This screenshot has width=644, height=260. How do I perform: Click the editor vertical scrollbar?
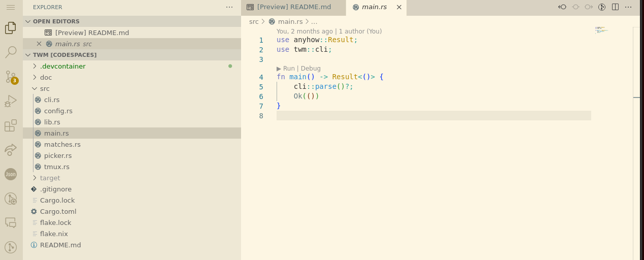(637, 143)
